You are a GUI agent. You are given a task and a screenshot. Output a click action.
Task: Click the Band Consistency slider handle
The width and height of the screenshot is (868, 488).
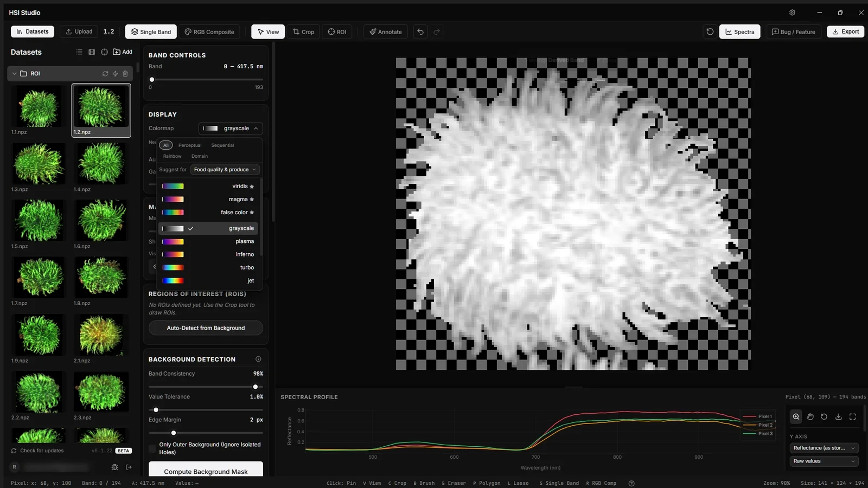[256, 387]
